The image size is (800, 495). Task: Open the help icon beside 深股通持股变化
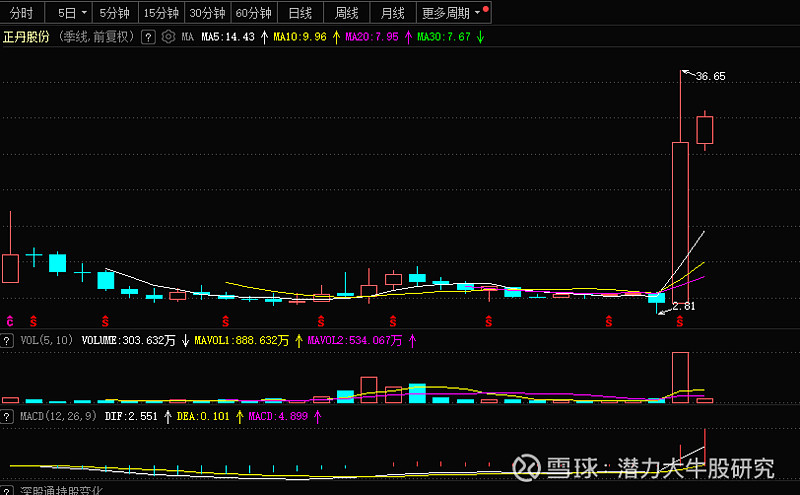click(x=7, y=491)
